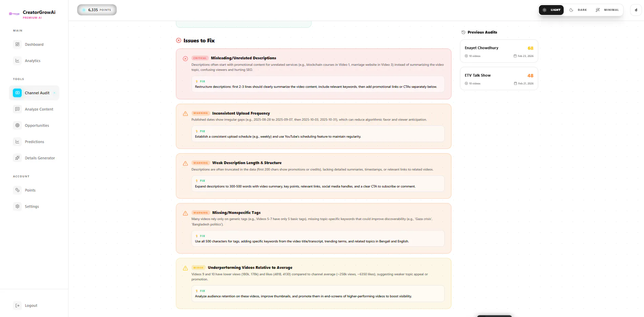
Task: Navigate to Analyze Content
Action: (x=34, y=109)
